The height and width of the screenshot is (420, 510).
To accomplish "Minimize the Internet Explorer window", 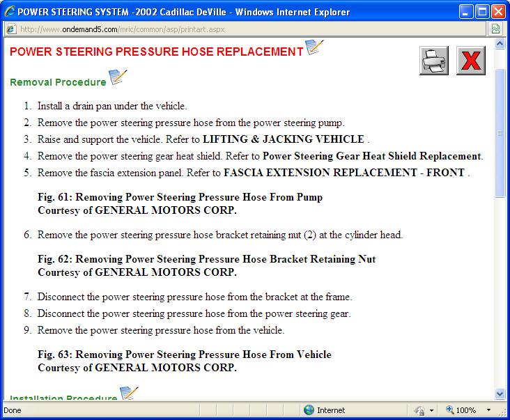I will pyautogui.click(x=466, y=13).
